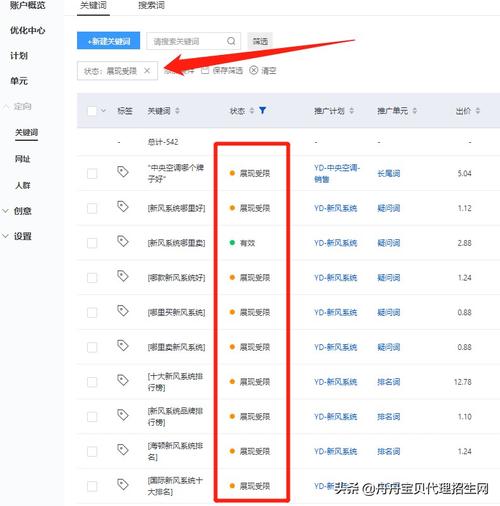The height and width of the screenshot is (506, 500).
Task: Sort by the 推广计划 column
Action: (352, 111)
